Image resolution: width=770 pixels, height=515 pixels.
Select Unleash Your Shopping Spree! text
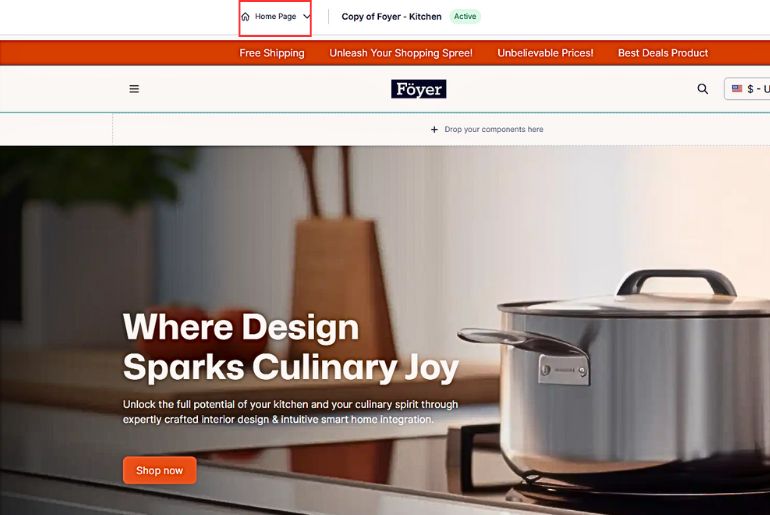click(401, 53)
